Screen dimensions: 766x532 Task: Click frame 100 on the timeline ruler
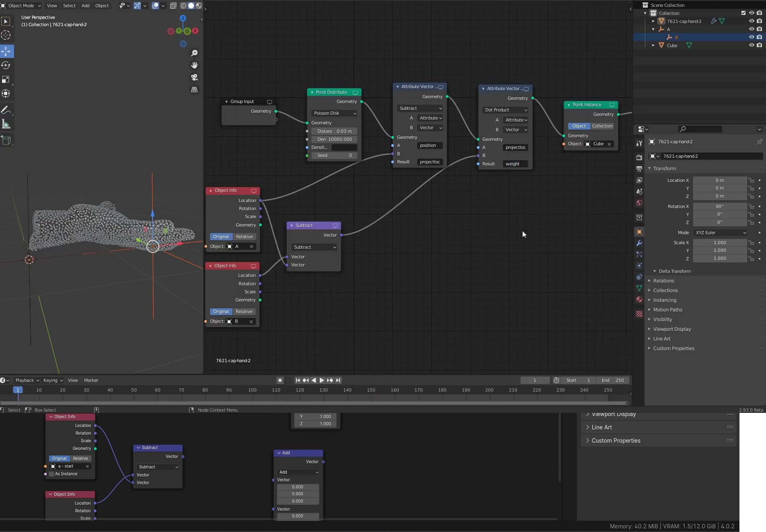tap(252, 390)
